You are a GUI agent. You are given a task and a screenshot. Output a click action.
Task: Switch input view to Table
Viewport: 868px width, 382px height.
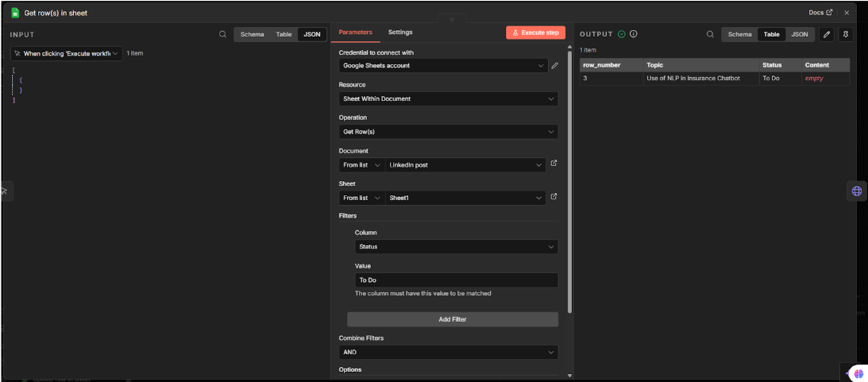click(x=284, y=34)
